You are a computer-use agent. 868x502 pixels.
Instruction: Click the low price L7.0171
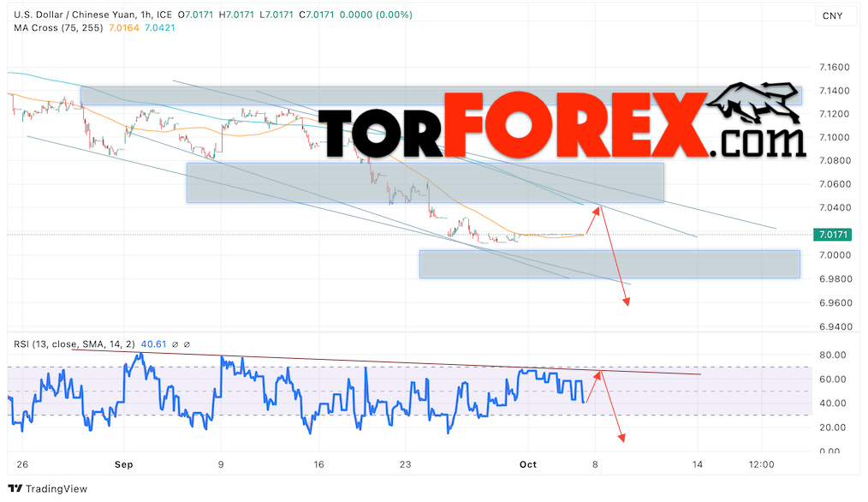276,15
